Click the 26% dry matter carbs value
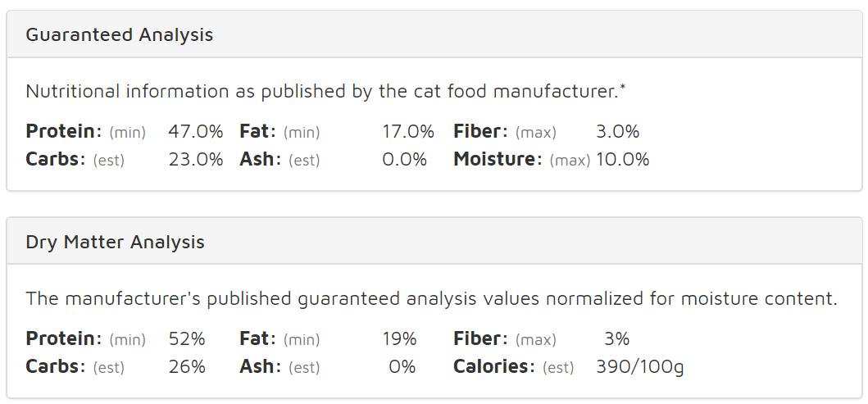Image resolution: width=868 pixels, height=404 pixels. (187, 366)
